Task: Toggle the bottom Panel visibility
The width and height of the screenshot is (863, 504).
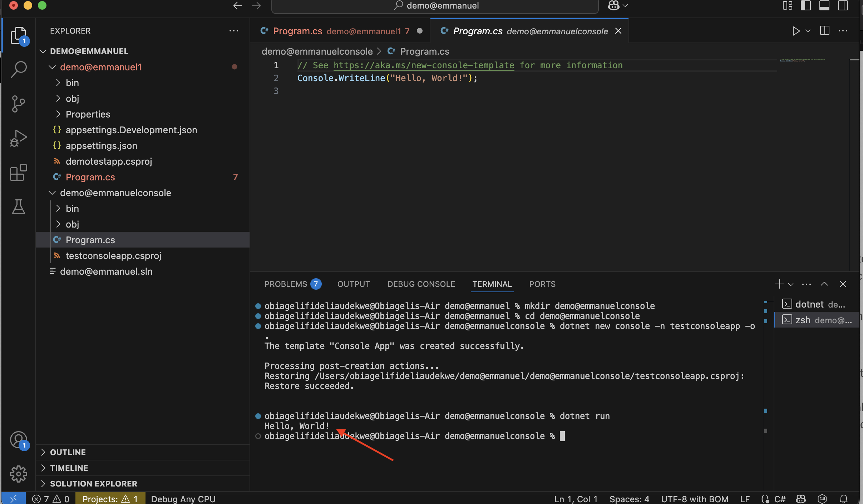Action: pos(824,6)
